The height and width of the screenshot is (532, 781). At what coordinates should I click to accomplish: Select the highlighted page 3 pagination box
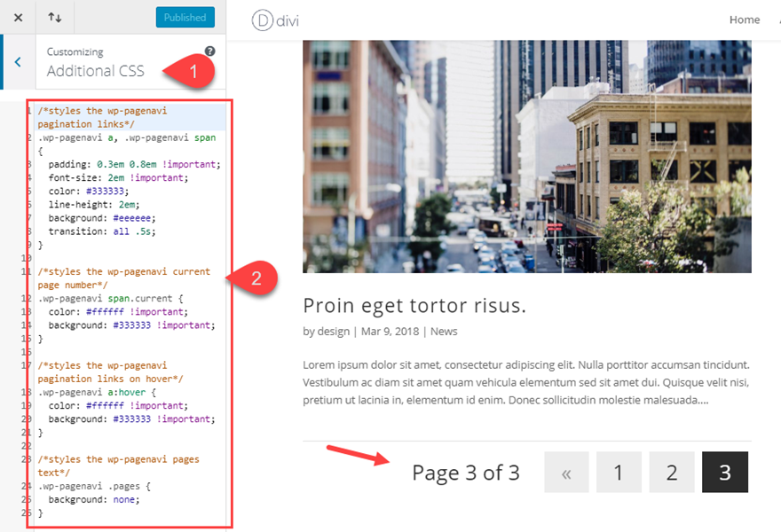click(725, 473)
